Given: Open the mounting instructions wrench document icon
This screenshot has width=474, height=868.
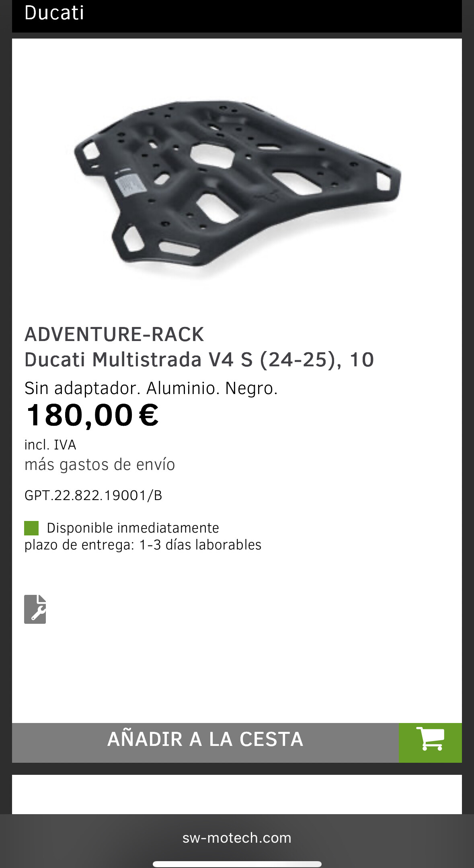Looking at the screenshot, I should click(x=35, y=609).
